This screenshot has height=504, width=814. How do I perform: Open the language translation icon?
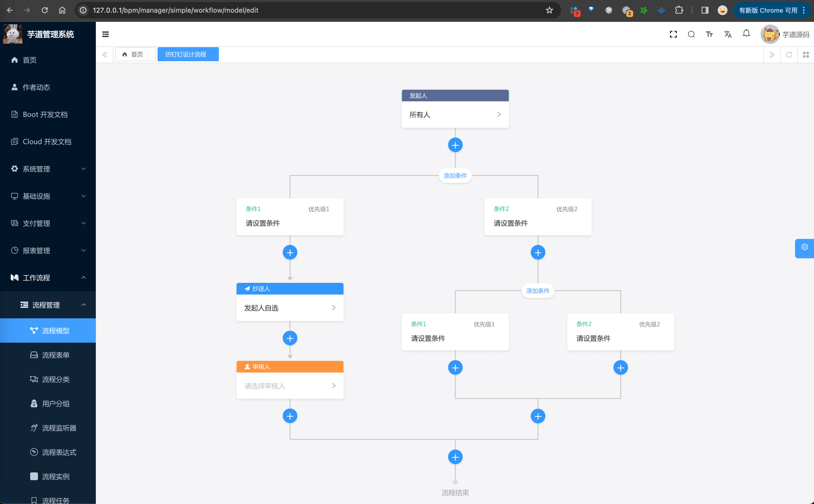(727, 35)
